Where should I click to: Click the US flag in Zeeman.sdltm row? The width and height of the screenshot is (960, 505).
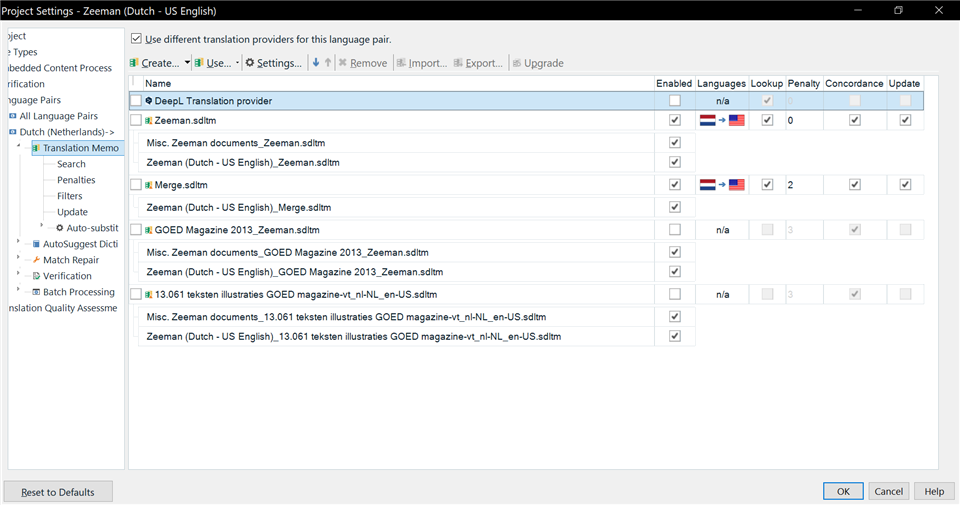tap(737, 120)
